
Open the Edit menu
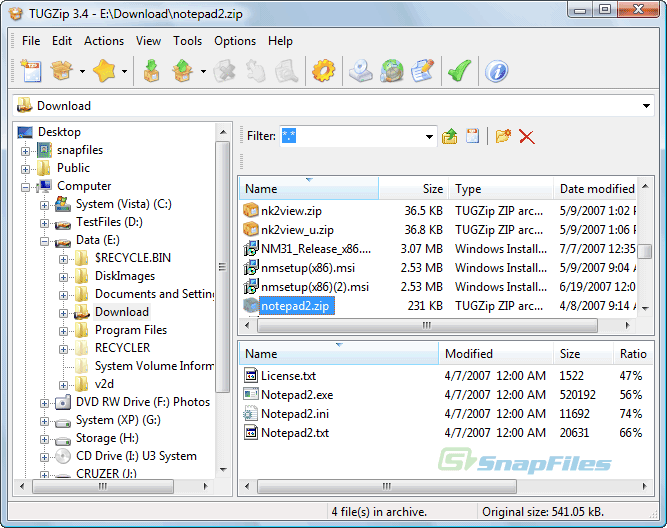click(62, 41)
